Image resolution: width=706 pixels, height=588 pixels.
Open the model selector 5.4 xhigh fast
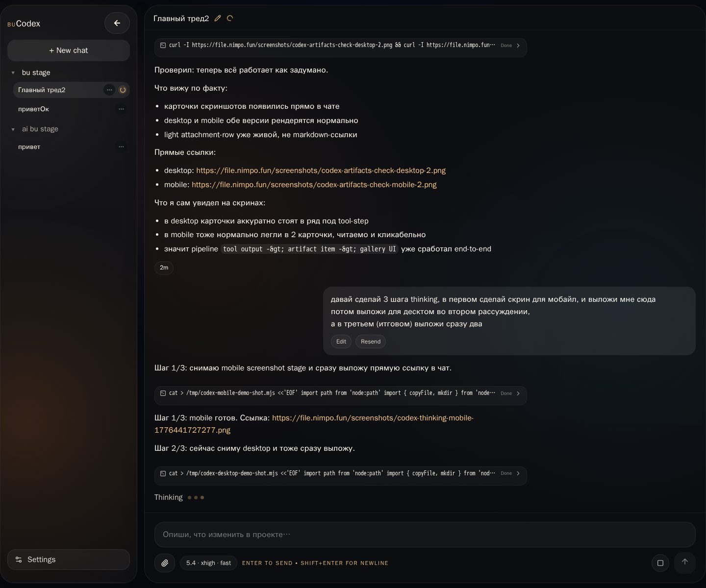208,563
